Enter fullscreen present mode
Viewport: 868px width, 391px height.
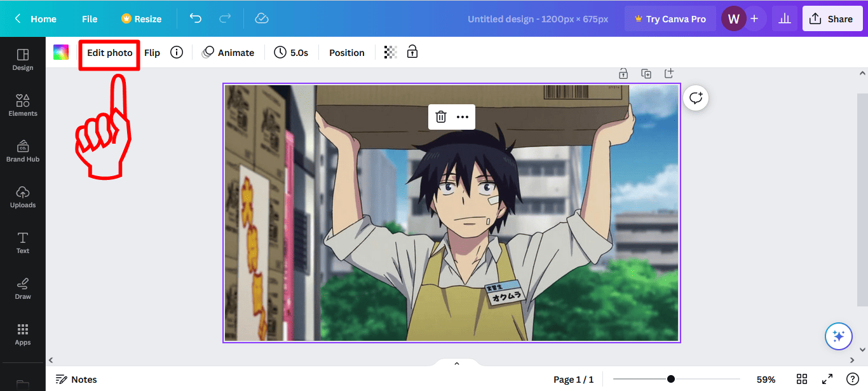click(x=827, y=379)
